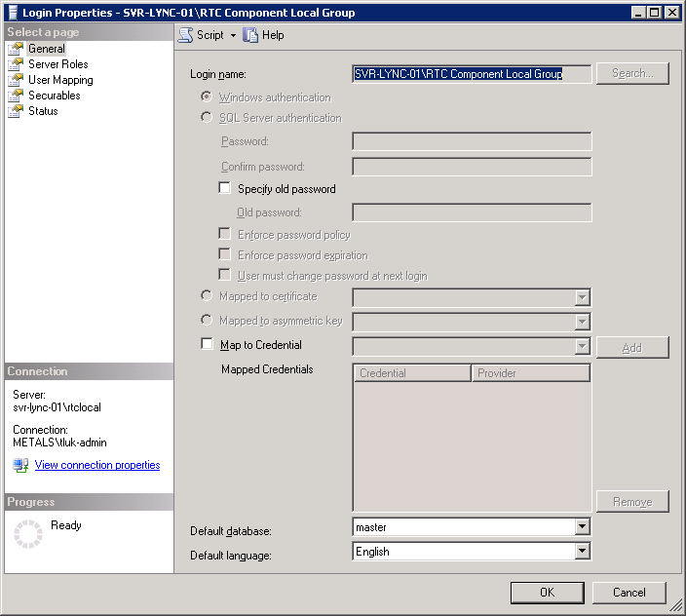Screen dimensions: 686x616
Task: Open the General page
Action: pyautogui.click(x=47, y=49)
